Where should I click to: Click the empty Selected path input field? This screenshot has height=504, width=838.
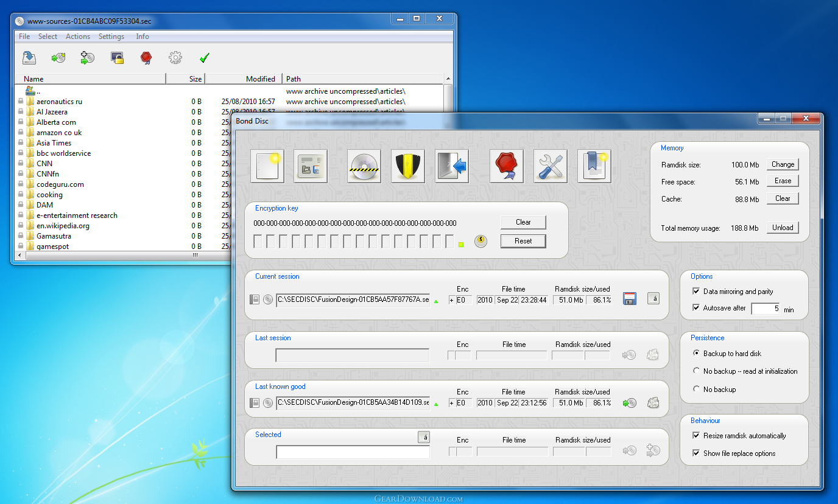pyautogui.click(x=353, y=452)
